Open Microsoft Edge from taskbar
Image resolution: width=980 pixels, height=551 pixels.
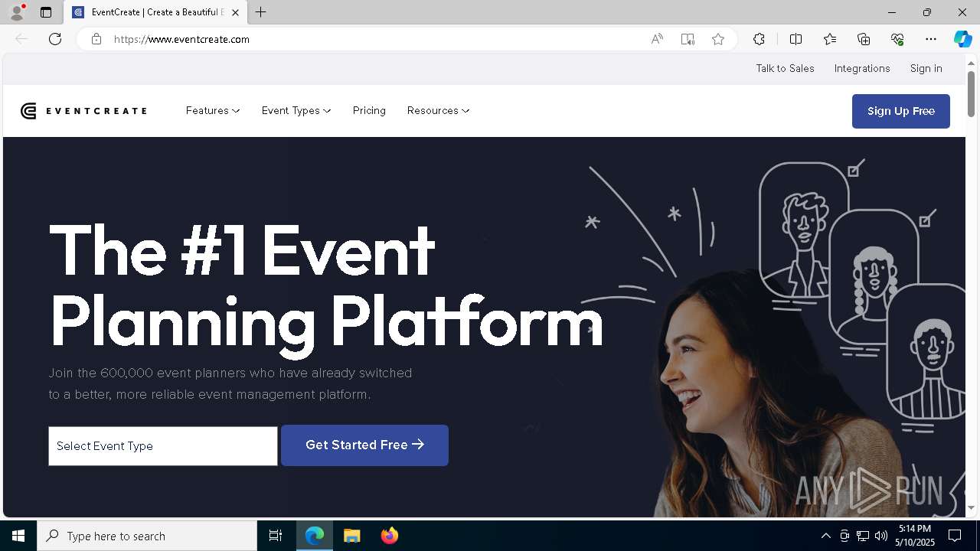coord(315,536)
